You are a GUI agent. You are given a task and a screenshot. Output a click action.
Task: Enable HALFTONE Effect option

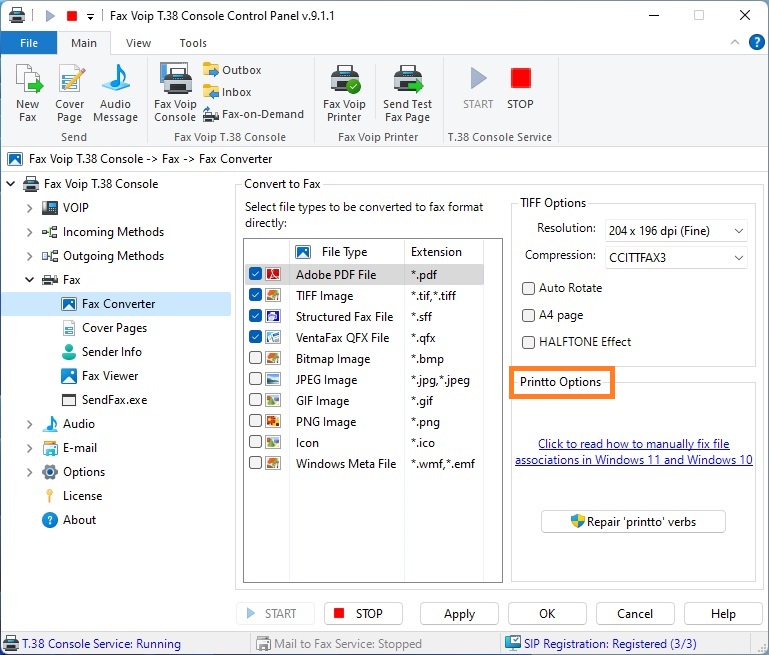point(528,342)
